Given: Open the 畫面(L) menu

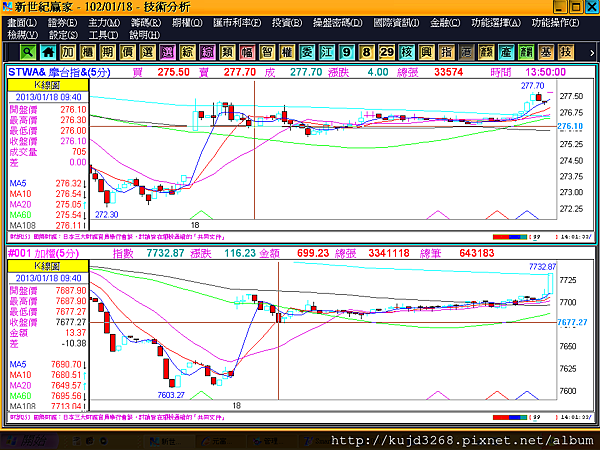Looking at the screenshot, I should (x=22, y=23).
